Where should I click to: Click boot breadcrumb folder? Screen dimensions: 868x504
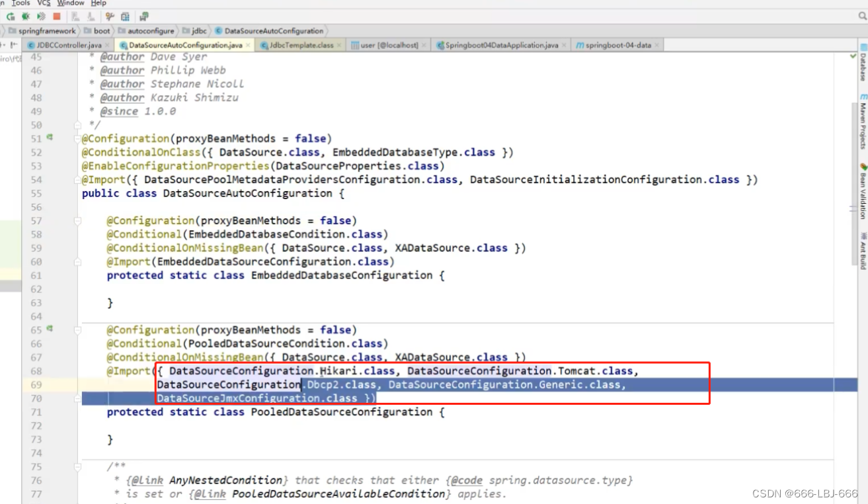[x=97, y=30]
